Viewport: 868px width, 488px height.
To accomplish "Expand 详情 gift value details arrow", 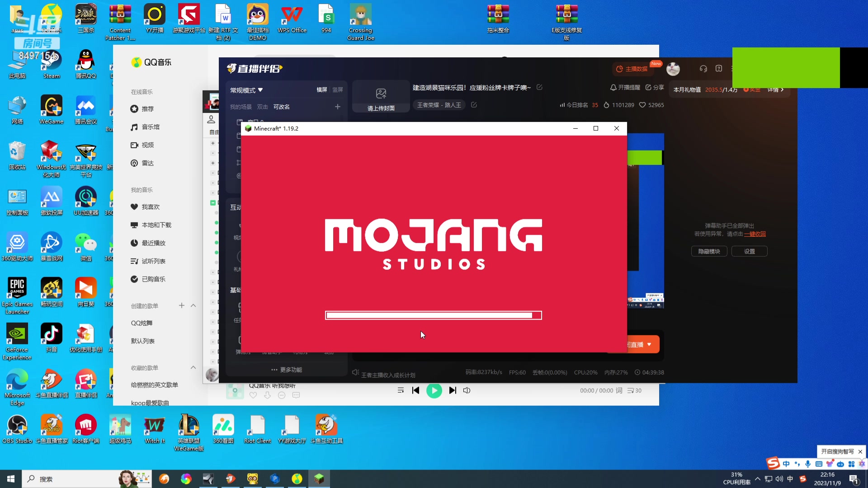I will click(x=776, y=90).
